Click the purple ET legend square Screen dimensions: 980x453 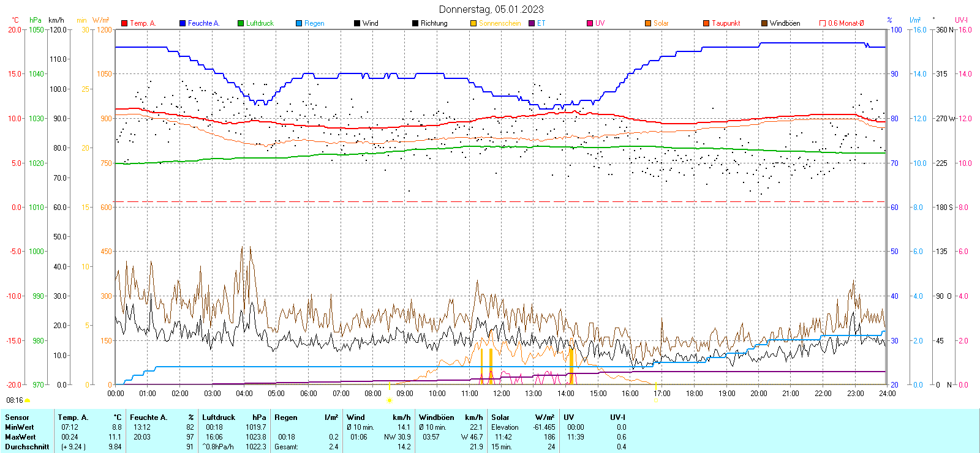tap(532, 23)
